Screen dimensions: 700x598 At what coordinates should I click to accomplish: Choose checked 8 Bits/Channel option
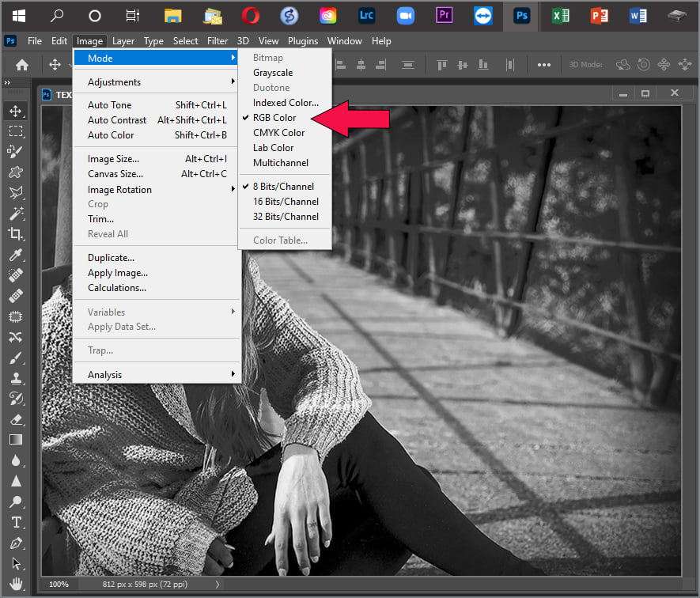[285, 187]
